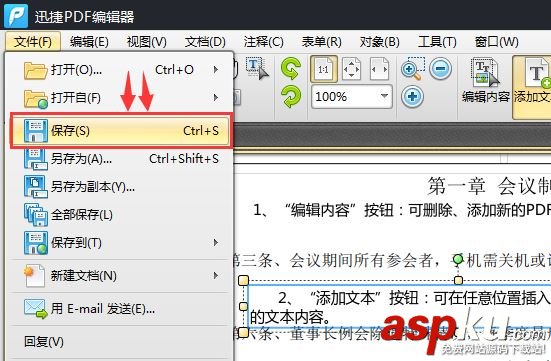Click the top-left handle of text box
The width and height of the screenshot is (551, 361).
click(244, 280)
